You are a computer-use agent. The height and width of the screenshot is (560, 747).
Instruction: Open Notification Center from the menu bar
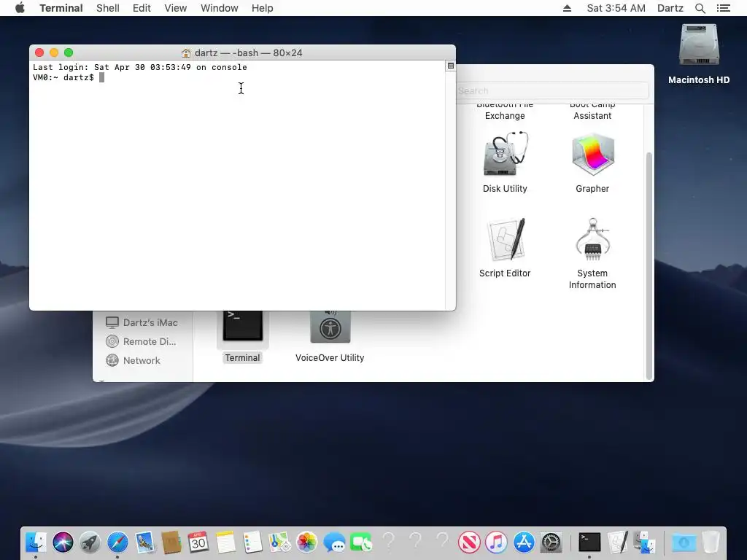click(723, 8)
